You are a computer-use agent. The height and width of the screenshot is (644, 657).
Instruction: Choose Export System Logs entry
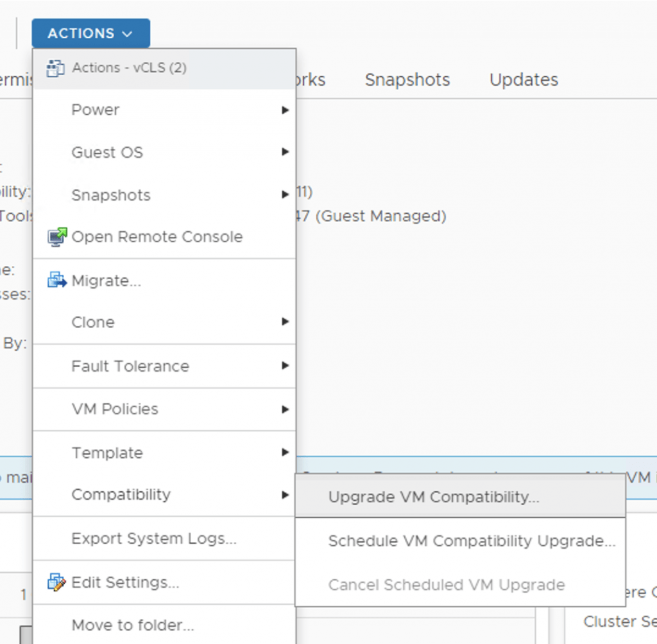154,539
